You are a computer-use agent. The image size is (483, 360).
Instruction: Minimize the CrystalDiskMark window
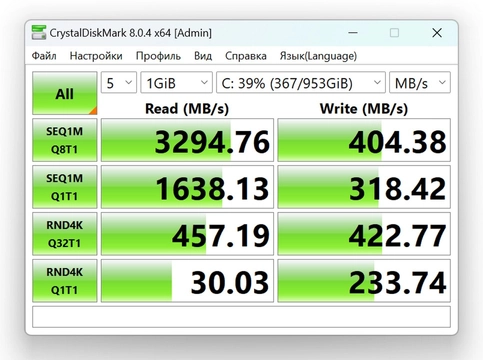click(x=353, y=33)
